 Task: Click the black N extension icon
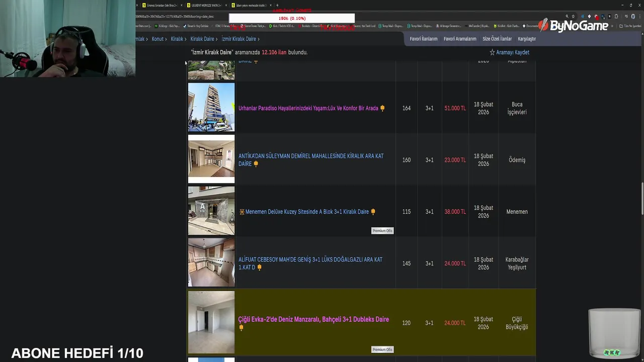coord(609,17)
